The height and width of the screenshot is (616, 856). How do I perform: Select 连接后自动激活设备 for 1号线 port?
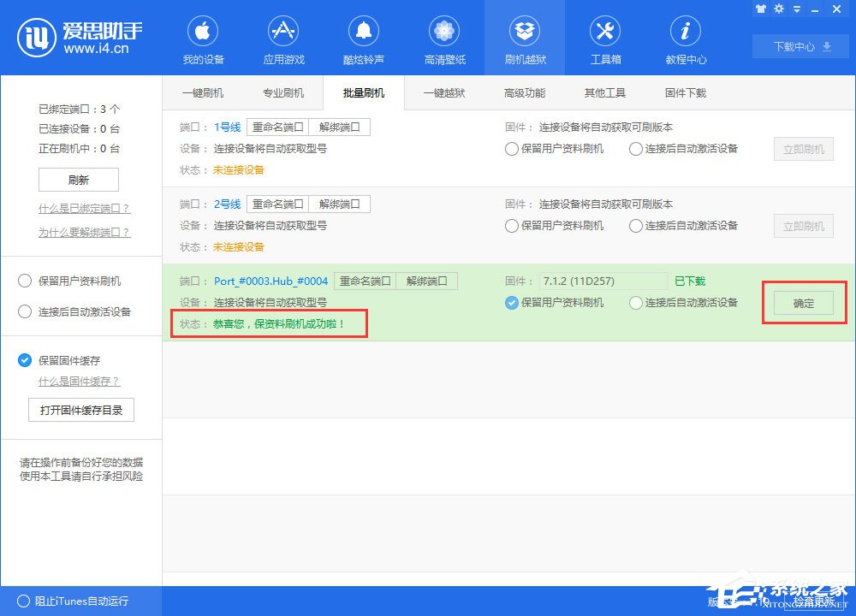(635, 148)
